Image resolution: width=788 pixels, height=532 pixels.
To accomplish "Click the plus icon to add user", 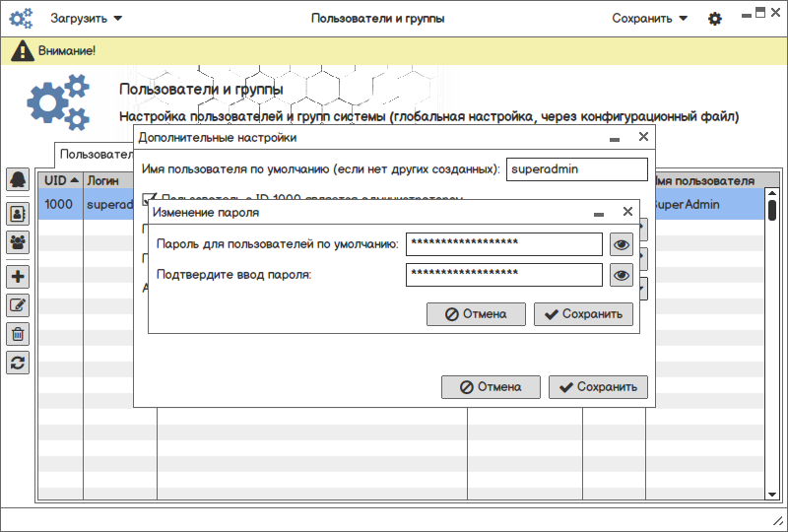I will (x=18, y=276).
